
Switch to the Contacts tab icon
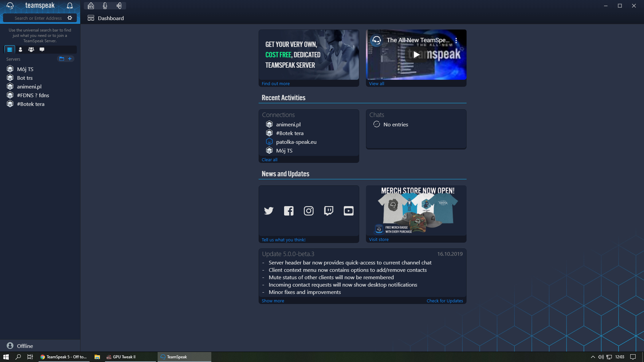click(20, 50)
